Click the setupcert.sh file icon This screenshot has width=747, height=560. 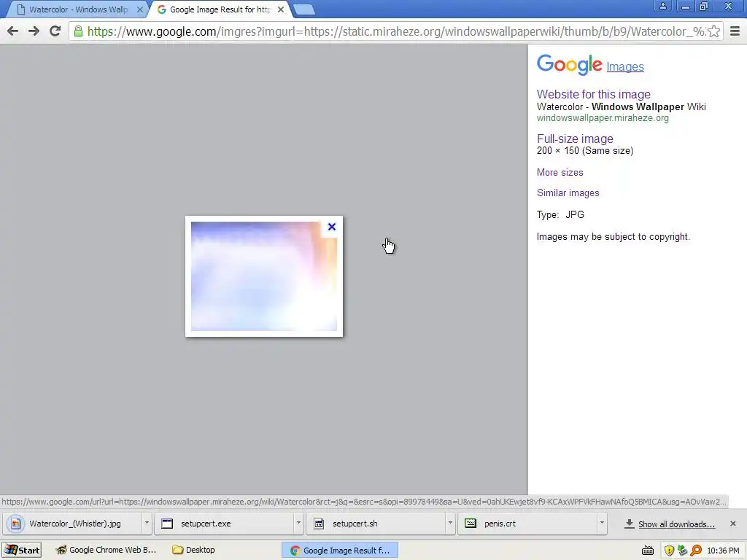319,524
